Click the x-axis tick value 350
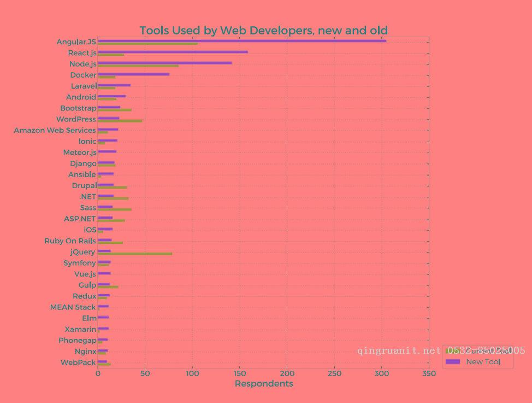This screenshot has height=403, width=532. pyautogui.click(x=429, y=373)
